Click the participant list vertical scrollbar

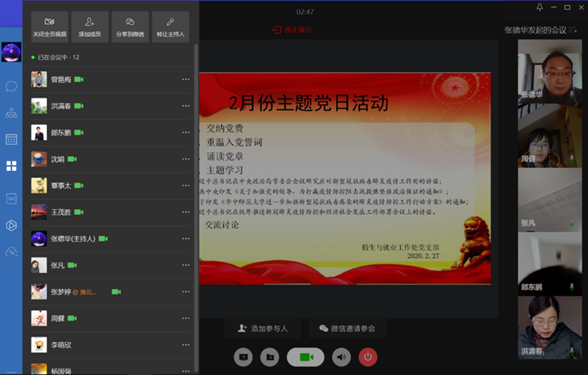pos(196,212)
